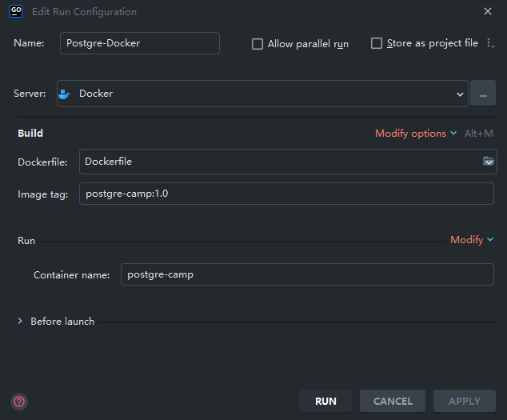Focus the Name field containing Postgre-Docker

(x=140, y=43)
